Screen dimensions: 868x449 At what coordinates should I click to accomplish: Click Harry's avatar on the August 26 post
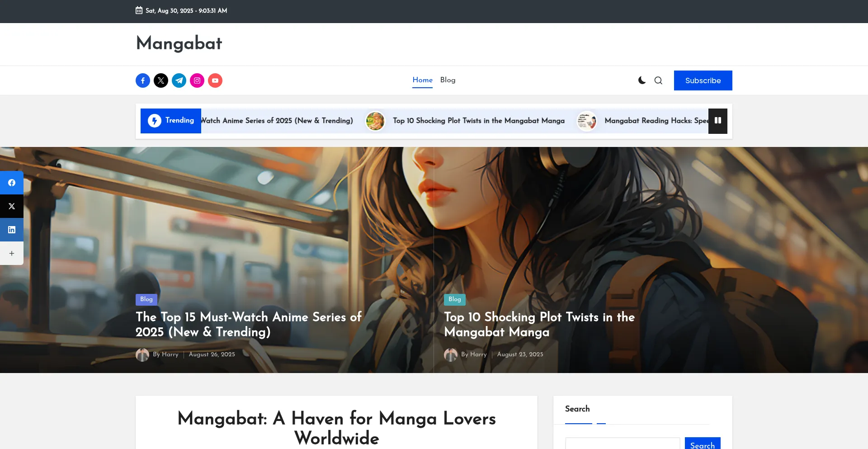pos(142,355)
